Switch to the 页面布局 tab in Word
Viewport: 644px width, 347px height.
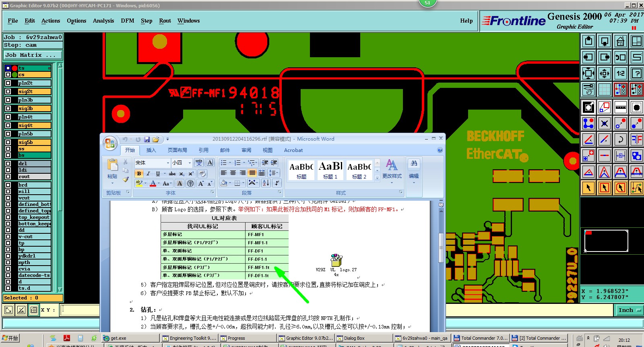tap(178, 150)
